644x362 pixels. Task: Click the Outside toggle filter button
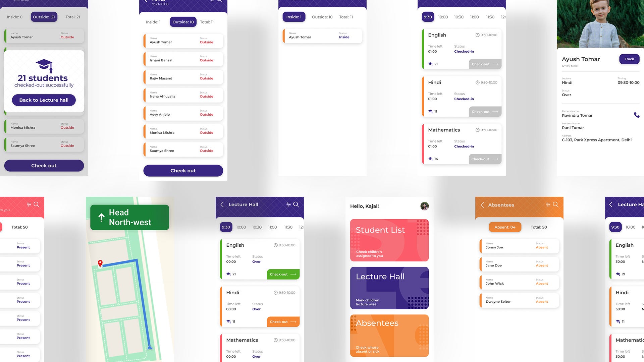[x=44, y=17]
